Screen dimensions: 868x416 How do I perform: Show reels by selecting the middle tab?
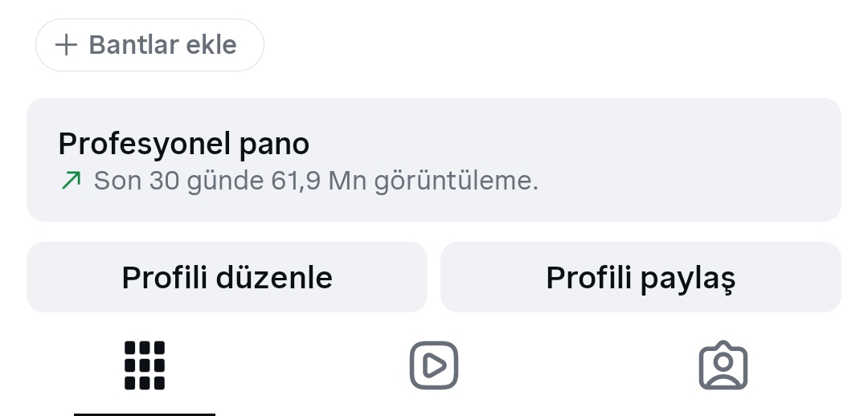[434, 365]
